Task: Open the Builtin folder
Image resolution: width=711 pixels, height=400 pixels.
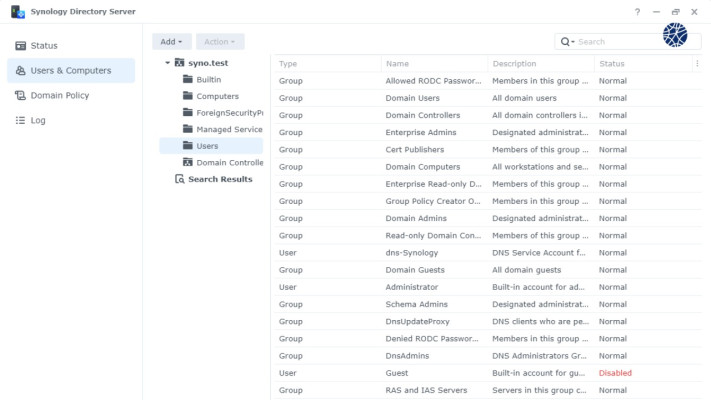Action: pos(209,80)
